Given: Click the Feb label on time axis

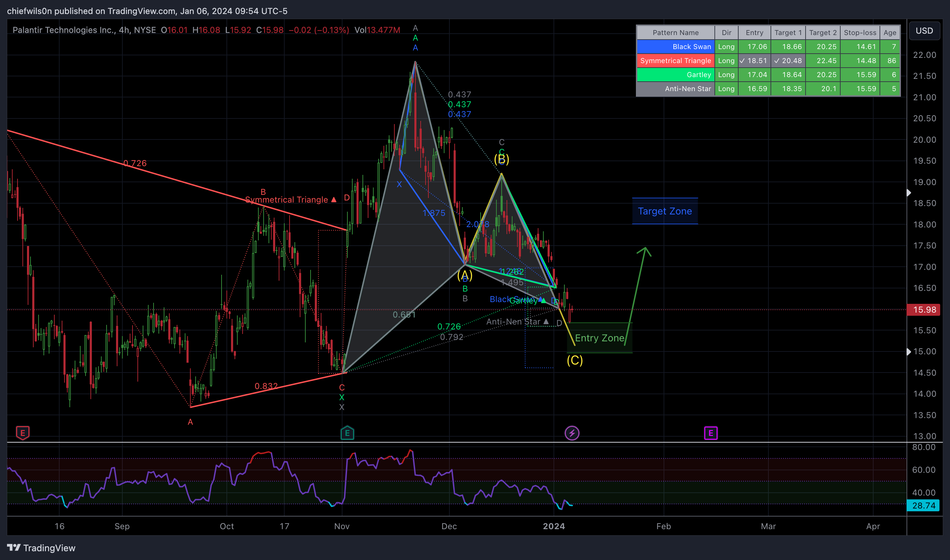Looking at the screenshot, I should point(664,526).
